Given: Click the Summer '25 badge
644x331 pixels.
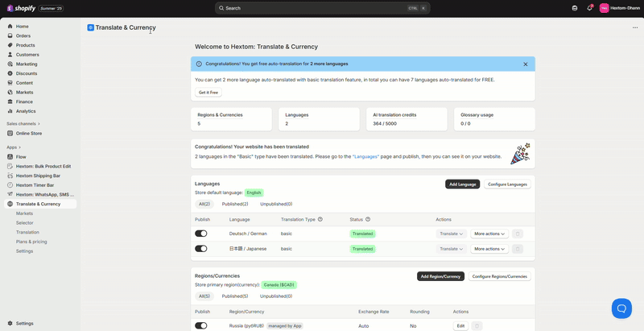Looking at the screenshot, I should click(x=51, y=8).
